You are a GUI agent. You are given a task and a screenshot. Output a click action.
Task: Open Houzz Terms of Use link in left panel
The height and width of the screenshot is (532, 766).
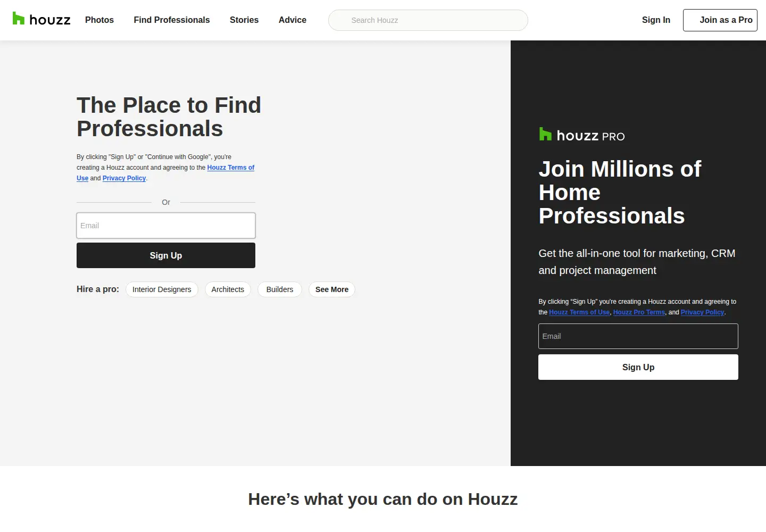click(x=231, y=168)
